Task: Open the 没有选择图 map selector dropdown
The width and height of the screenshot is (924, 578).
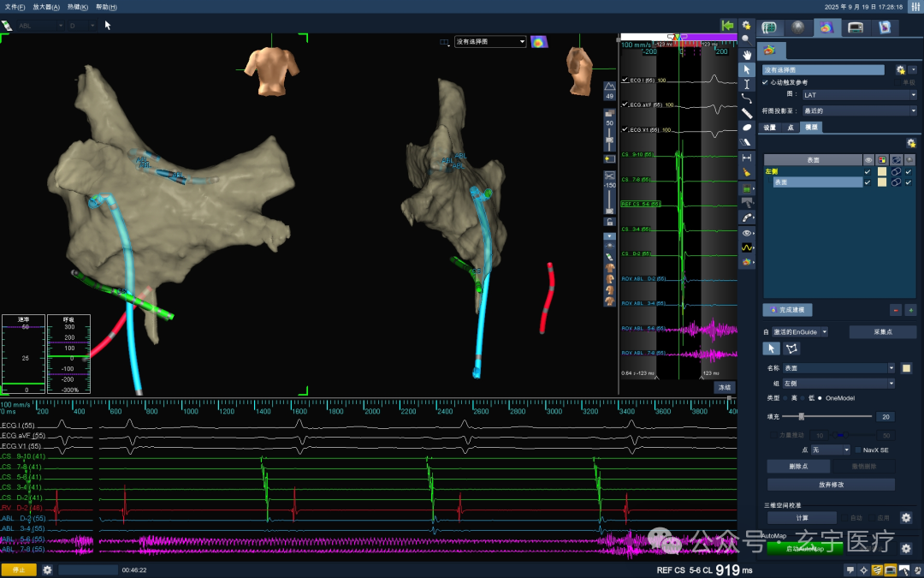Action: pyautogui.click(x=489, y=42)
